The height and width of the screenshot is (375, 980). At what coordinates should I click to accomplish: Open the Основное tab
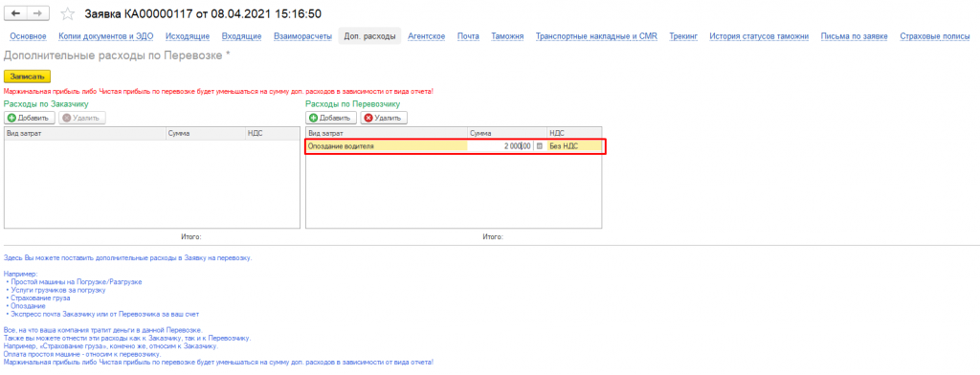point(28,36)
